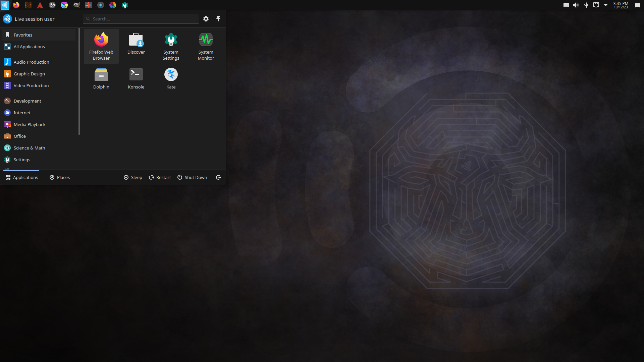644x362 pixels.
Task: Launch Ardour from the top panel
Action: pos(40,5)
